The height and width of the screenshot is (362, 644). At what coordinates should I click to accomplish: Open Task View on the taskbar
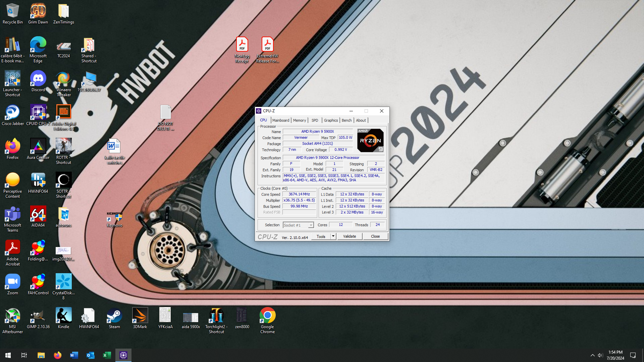pos(24,355)
